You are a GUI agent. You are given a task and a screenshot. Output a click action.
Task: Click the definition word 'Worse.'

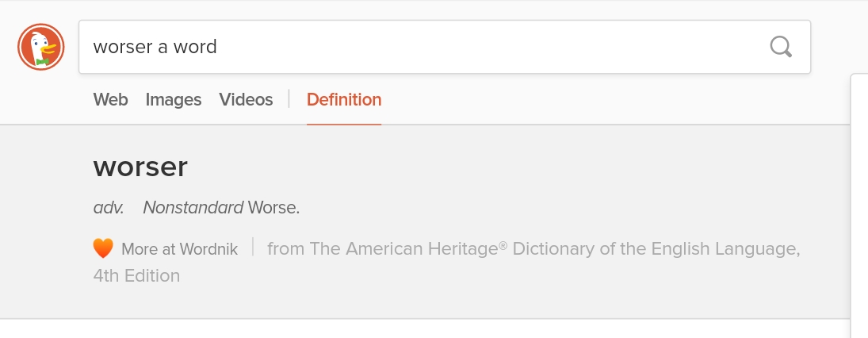tap(273, 208)
